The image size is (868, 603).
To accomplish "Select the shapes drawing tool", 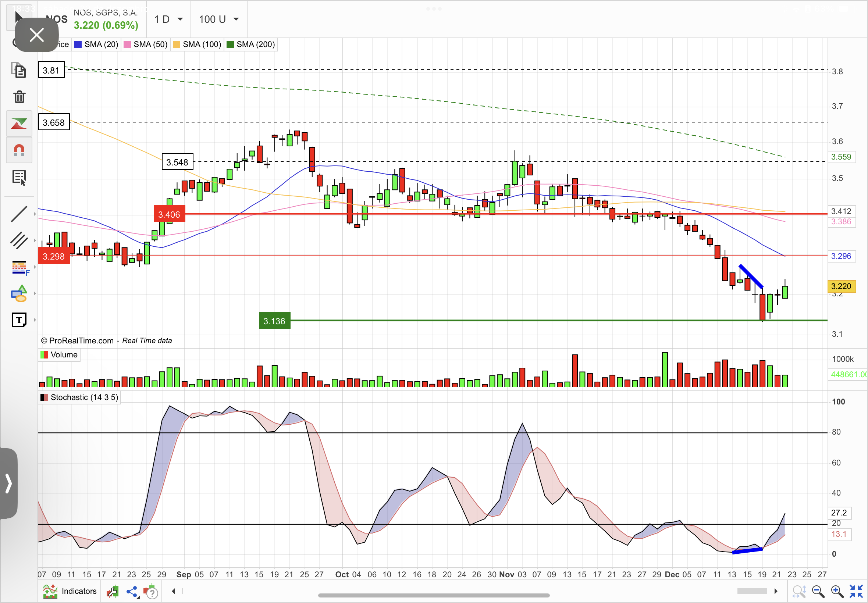I will point(19,293).
